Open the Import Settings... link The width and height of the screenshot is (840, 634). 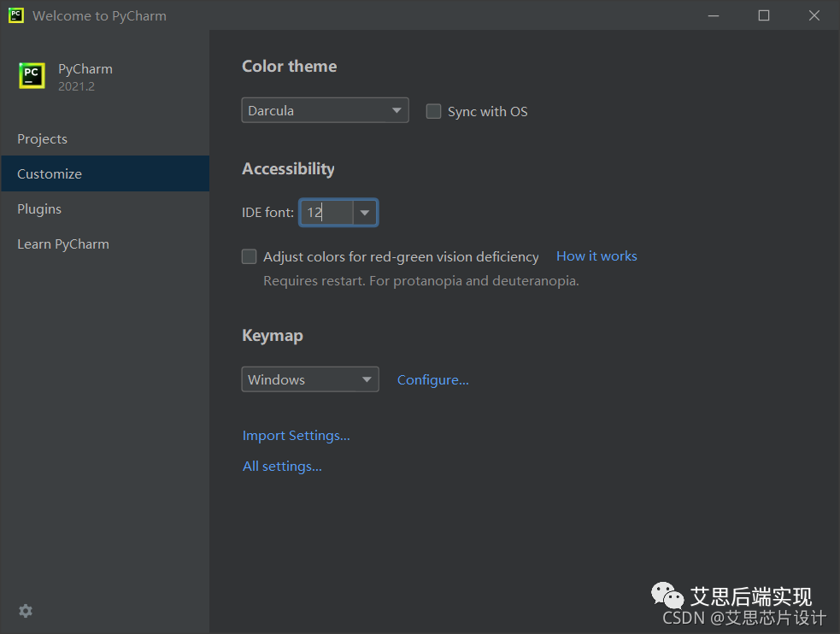(x=296, y=436)
